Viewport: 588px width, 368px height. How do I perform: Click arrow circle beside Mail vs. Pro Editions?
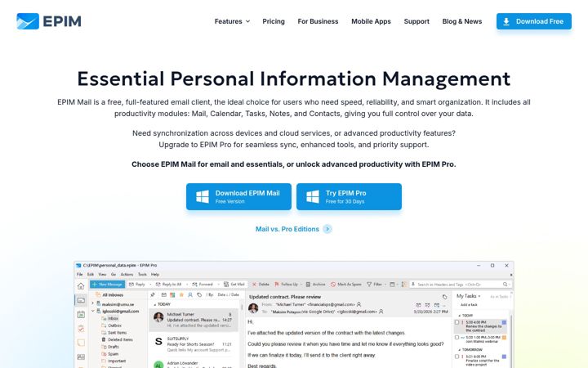[x=327, y=229]
